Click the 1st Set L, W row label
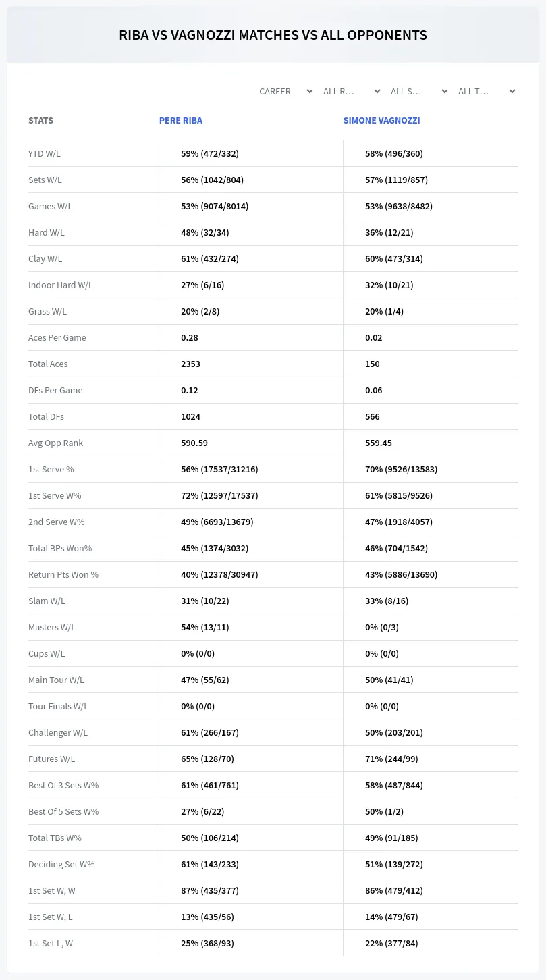 tap(51, 943)
